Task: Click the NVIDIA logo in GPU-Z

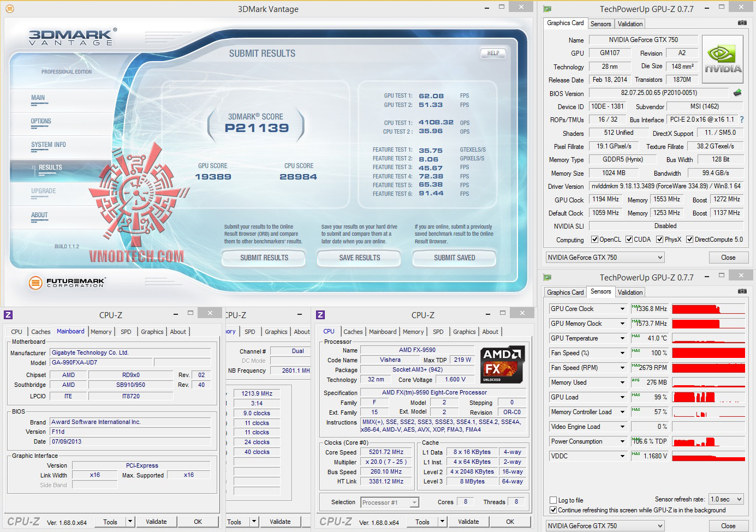Action: point(723,59)
